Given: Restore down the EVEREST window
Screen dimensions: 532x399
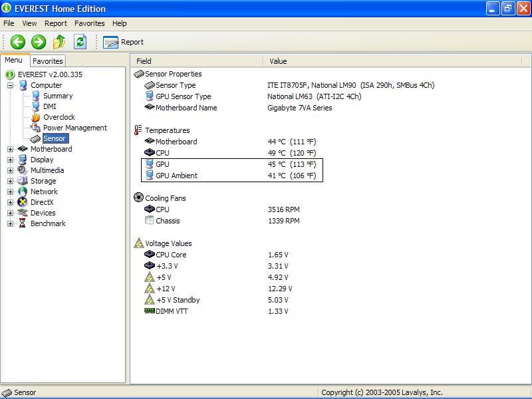Looking at the screenshot, I should (x=507, y=9).
